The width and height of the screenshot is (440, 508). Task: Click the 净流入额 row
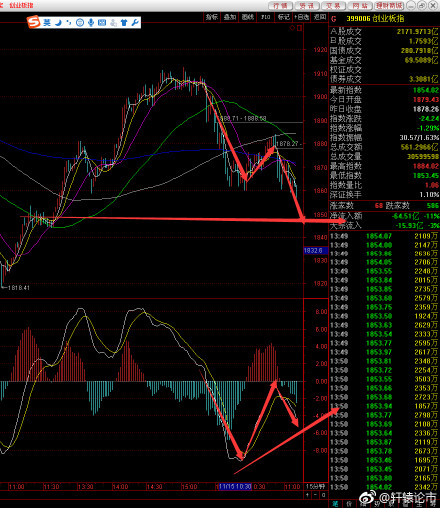tap(384, 216)
